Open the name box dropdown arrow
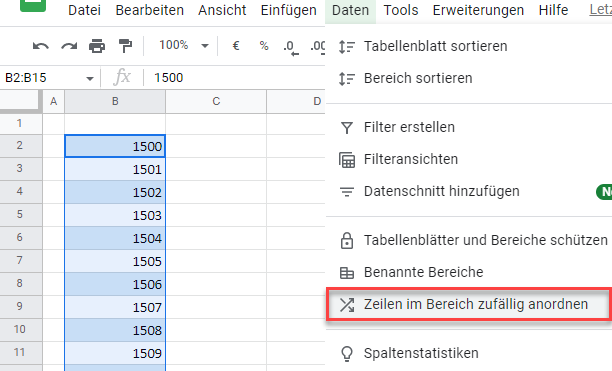 (90, 78)
